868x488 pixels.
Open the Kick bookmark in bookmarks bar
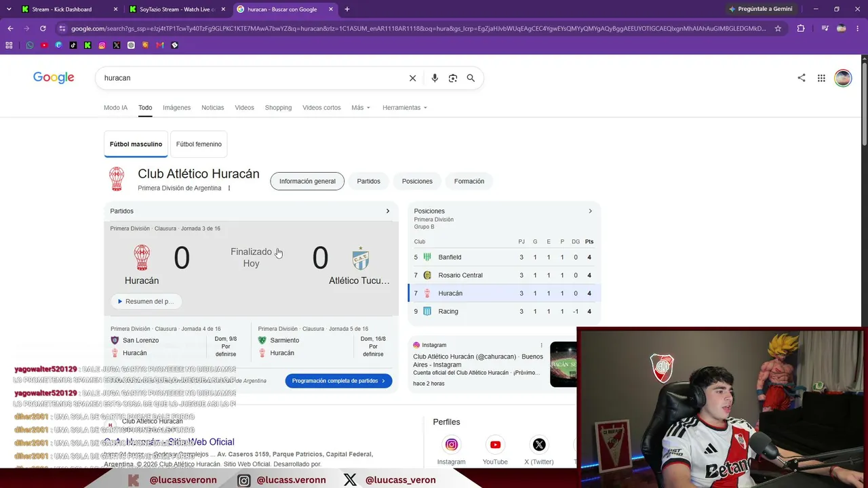pos(87,45)
